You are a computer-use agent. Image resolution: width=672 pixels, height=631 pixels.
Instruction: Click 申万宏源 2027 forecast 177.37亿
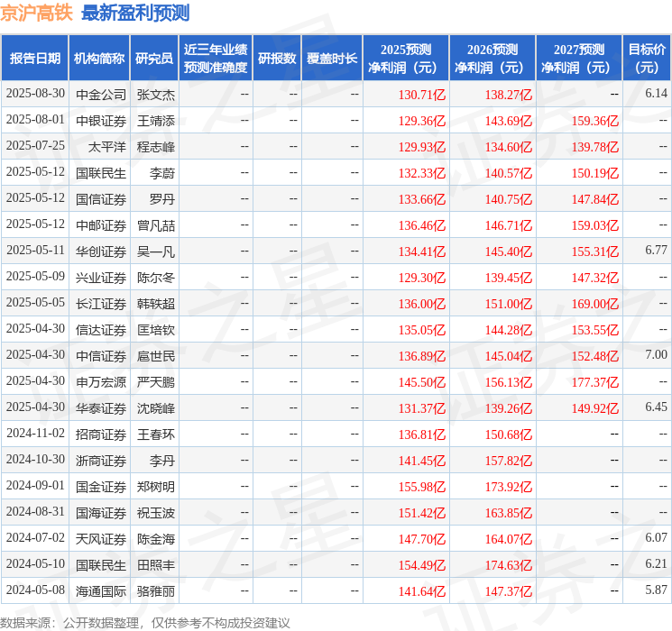coord(595,382)
